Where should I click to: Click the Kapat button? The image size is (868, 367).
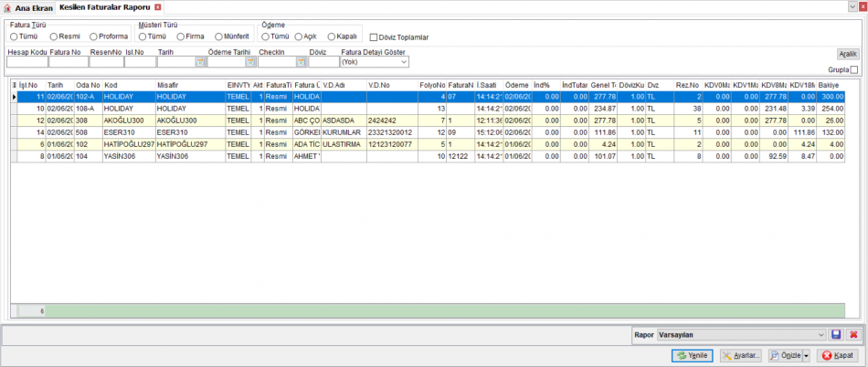pos(837,355)
